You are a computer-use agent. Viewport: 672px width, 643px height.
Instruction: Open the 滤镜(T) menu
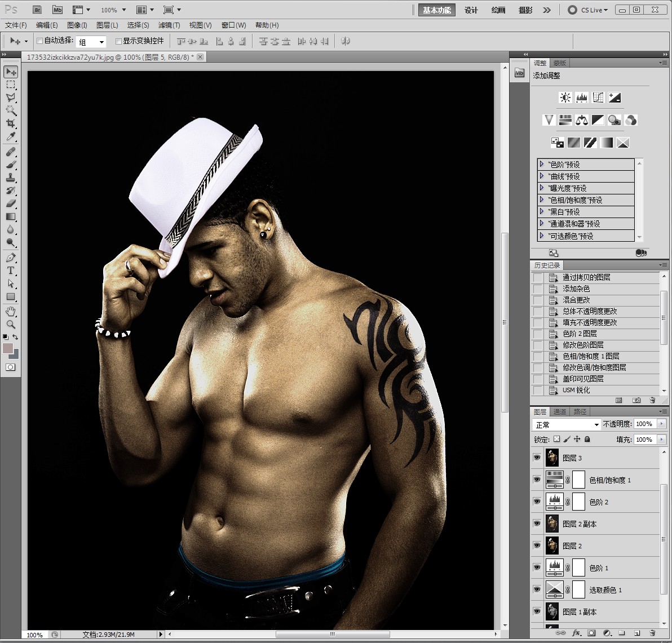click(169, 25)
